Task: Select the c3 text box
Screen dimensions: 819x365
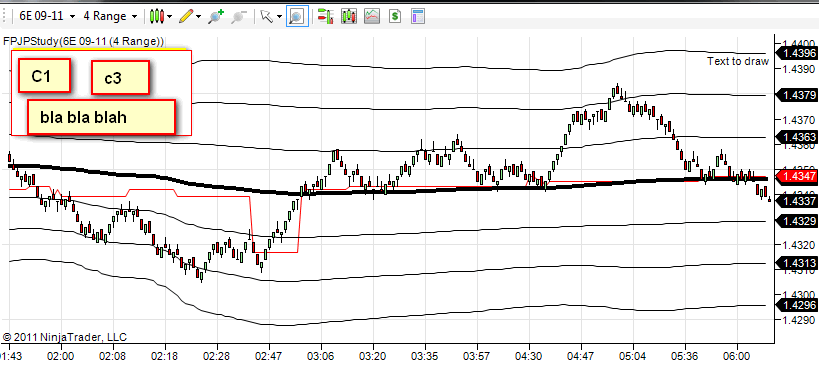Action: click(120, 78)
